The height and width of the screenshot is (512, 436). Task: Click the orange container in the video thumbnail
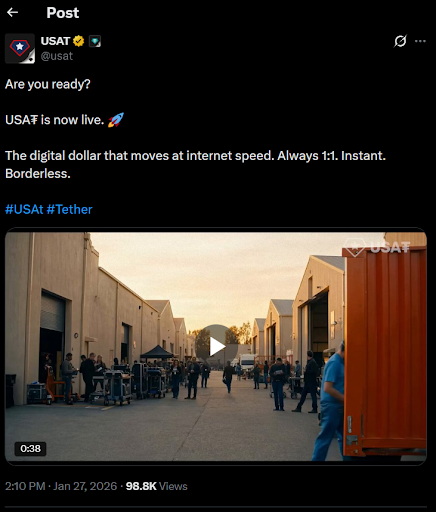click(x=385, y=350)
